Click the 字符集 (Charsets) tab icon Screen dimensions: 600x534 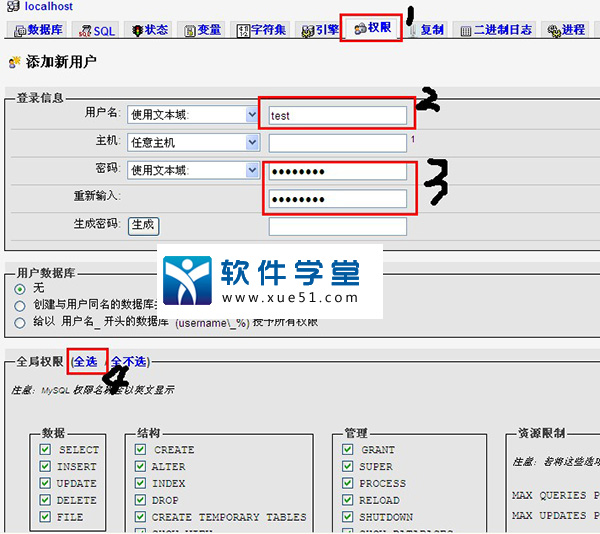(x=243, y=31)
